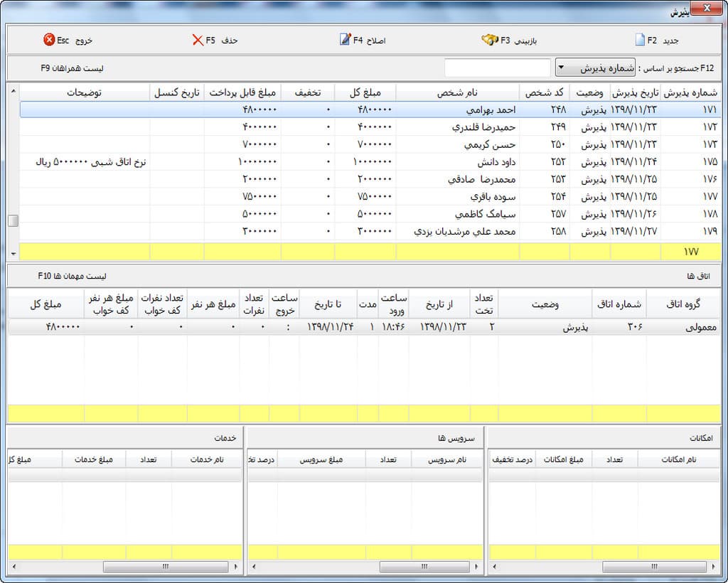The image size is (728, 583).
Task: Click the تا تاریخ column header
Action: pyautogui.click(x=328, y=304)
